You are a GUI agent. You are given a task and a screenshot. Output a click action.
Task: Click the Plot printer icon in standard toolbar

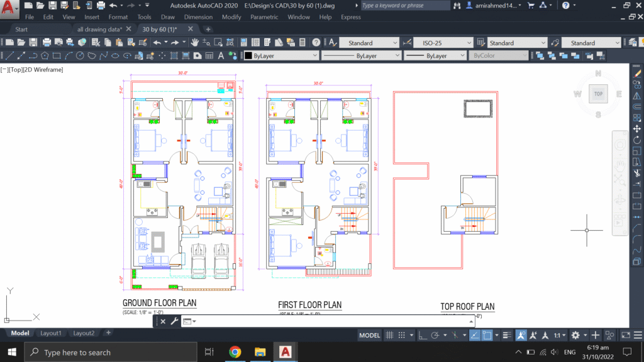47,43
